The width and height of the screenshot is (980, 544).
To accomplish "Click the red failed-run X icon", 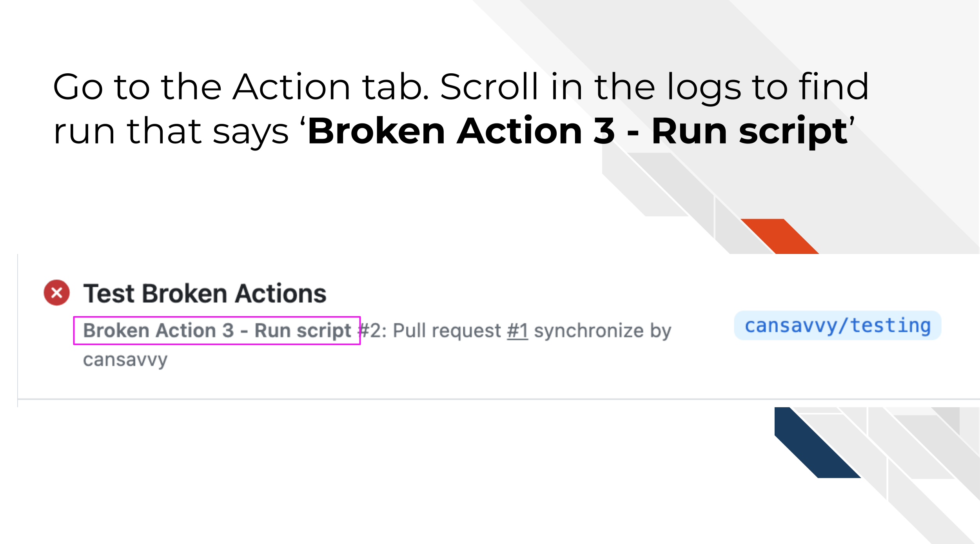I will tap(56, 292).
